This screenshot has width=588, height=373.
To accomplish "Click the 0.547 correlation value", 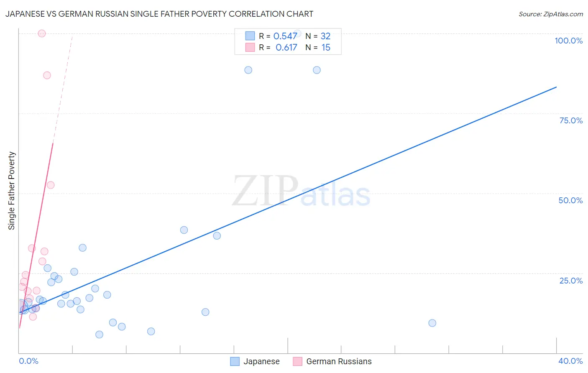I will pyautogui.click(x=285, y=36).
